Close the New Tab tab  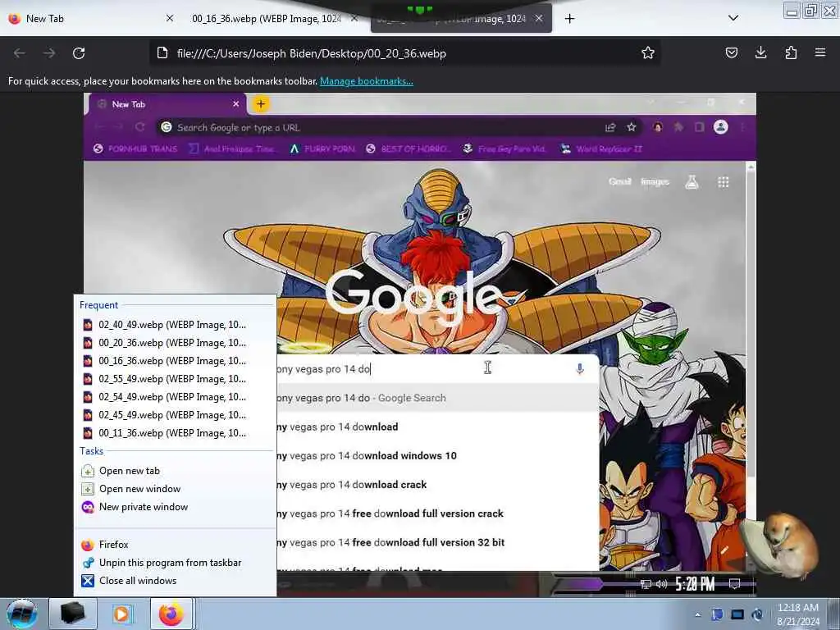pos(170,18)
